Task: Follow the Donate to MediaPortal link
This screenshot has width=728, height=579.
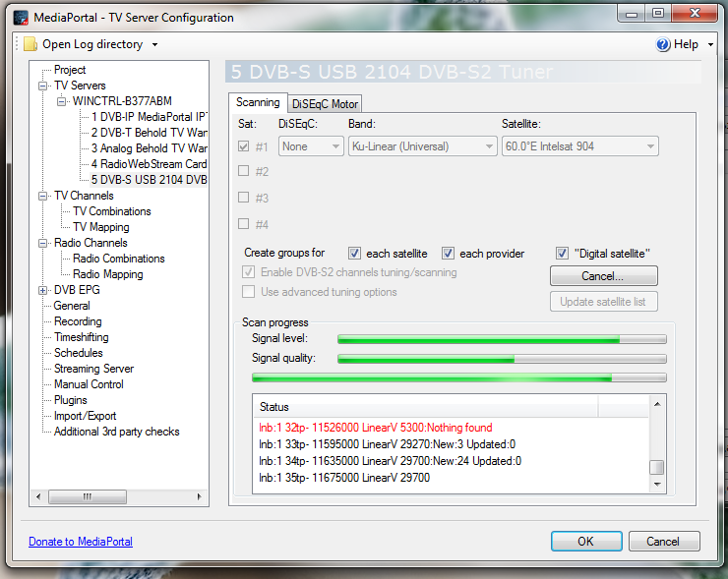Action: 81,542
